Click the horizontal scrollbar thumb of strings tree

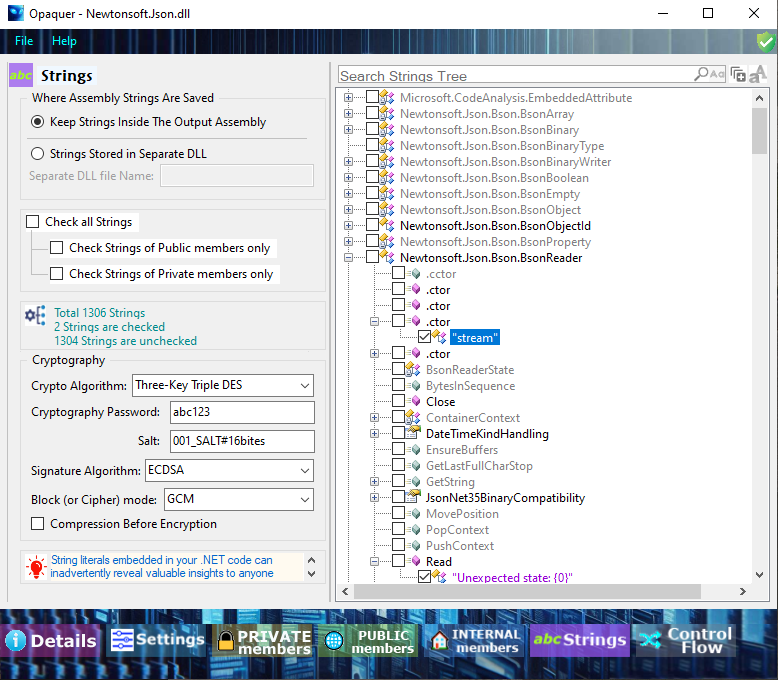[527, 591]
